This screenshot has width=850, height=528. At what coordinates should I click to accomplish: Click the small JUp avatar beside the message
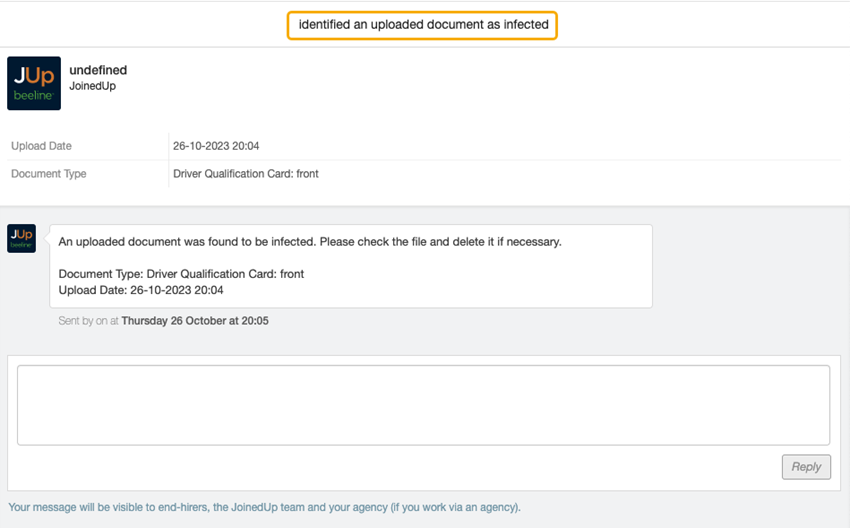coord(21,238)
